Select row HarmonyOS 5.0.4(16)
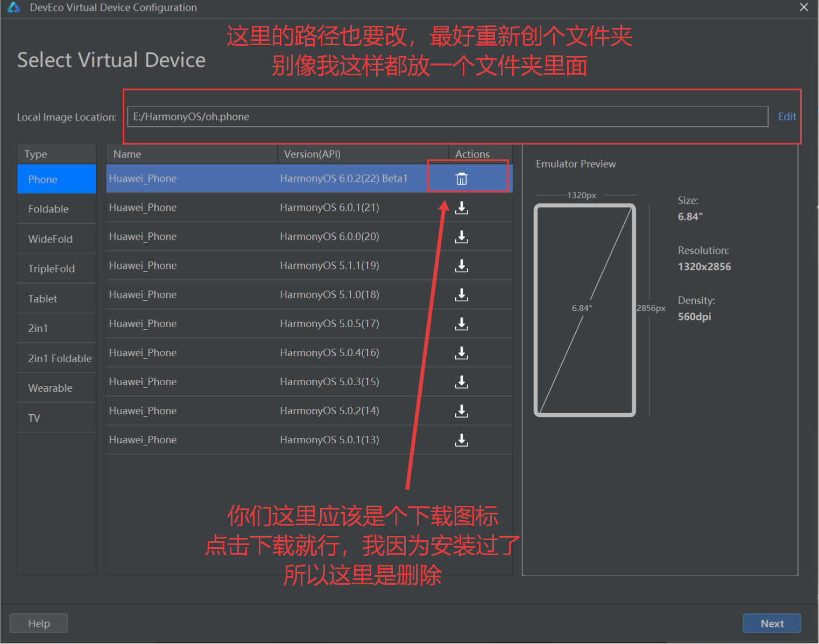This screenshot has height=644, width=819. click(309, 353)
